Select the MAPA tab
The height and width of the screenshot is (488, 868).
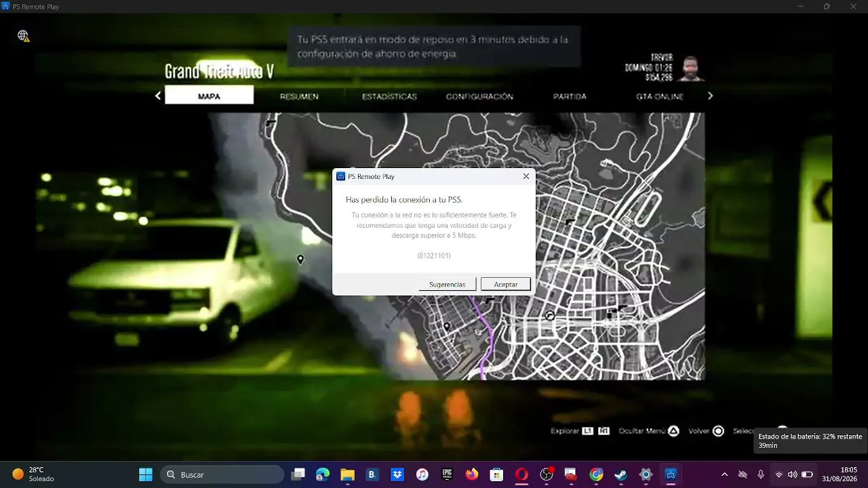pyautogui.click(x=209, y=96)
